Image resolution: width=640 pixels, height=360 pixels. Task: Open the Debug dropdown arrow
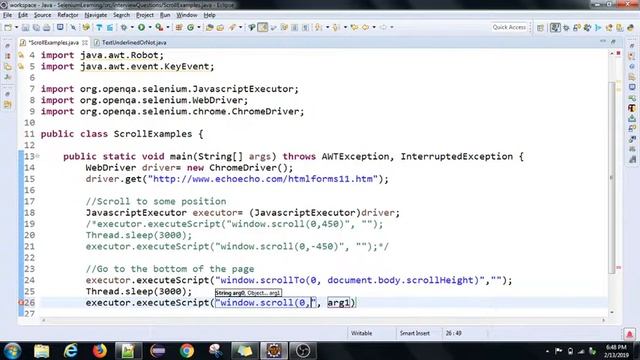(x=132, y=27)
